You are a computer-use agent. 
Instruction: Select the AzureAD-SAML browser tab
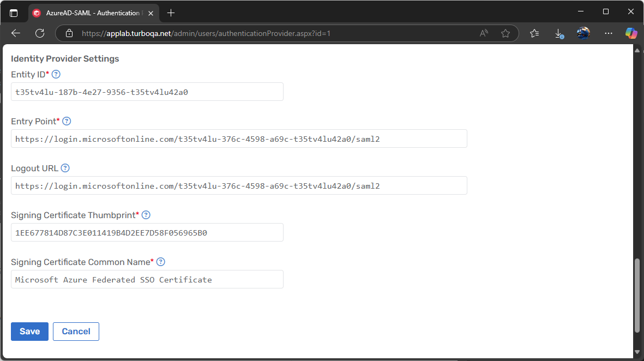pyautogui.click(x=87, y=12)
